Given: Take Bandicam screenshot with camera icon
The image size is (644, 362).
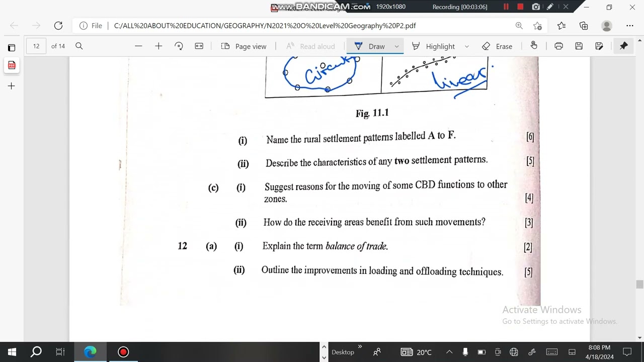Looking at the screenshot, I should (536, 7).
